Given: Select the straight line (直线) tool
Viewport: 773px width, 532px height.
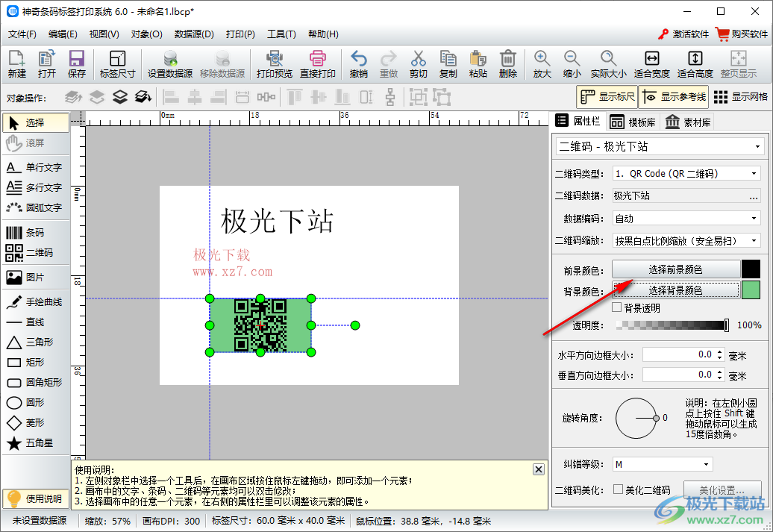Looking at the screenshot, I should pyautogui.click(x=36, y=322).
